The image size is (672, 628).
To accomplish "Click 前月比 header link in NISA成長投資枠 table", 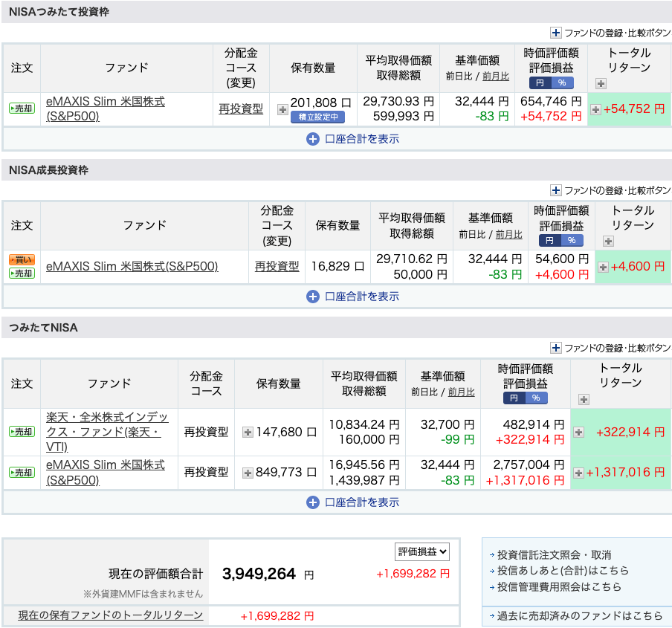I will click(509, 234).
